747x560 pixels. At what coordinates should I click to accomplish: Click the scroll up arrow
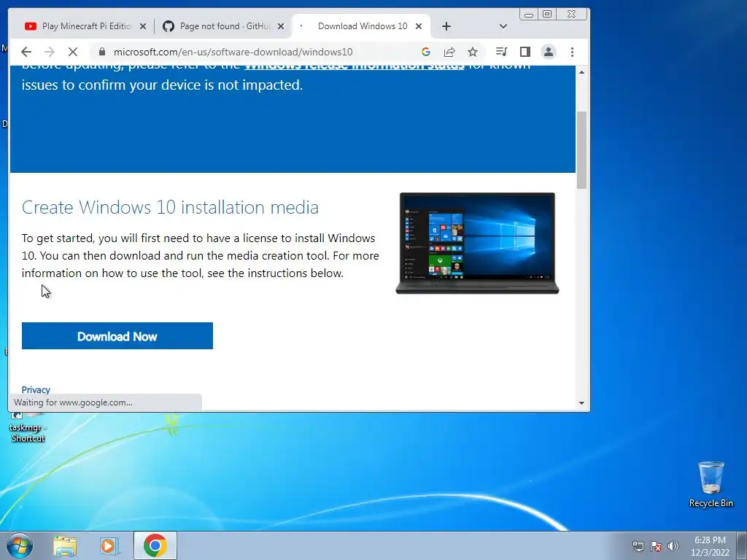[x=581, y=72]
